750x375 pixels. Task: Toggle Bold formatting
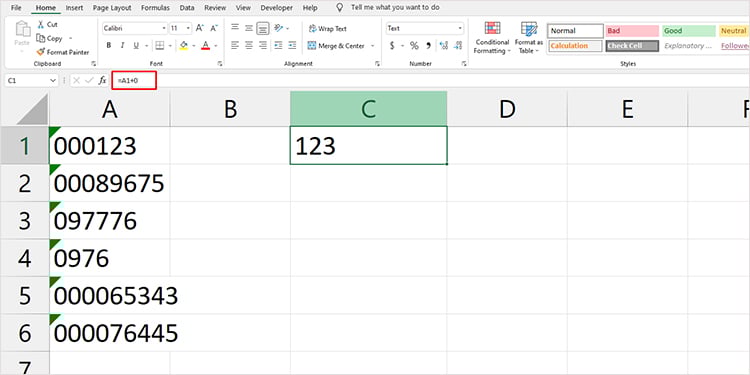pyautogui.click(x=109, y=46)
